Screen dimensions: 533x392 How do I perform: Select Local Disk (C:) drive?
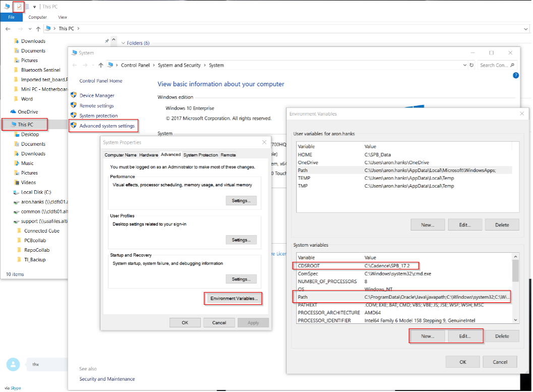click(36, 192)
